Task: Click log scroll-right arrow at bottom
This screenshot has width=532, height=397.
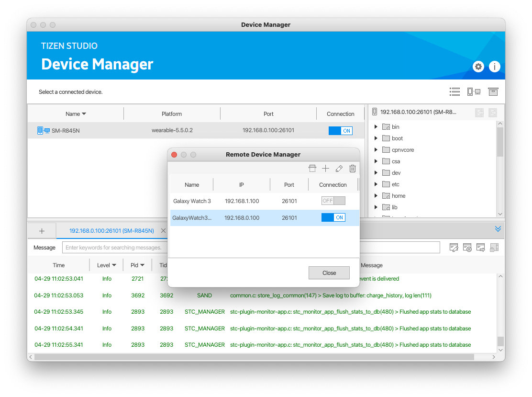Action: coord(494,357)
